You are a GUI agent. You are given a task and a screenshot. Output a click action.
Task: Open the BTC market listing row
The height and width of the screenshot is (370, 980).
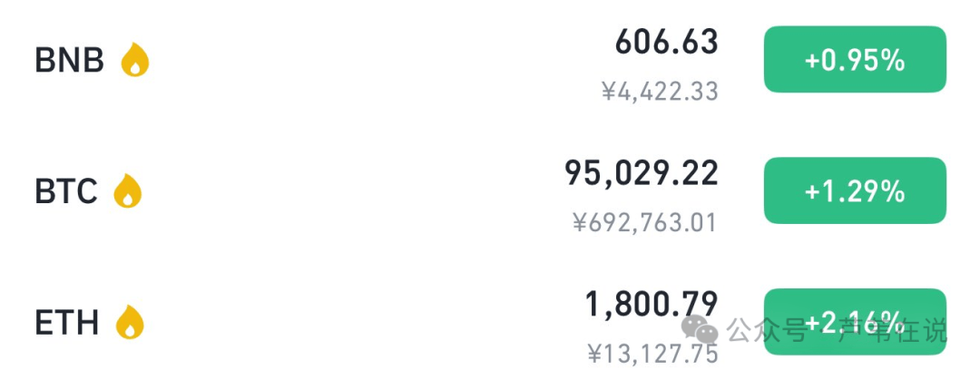click(x=490, y=190)
